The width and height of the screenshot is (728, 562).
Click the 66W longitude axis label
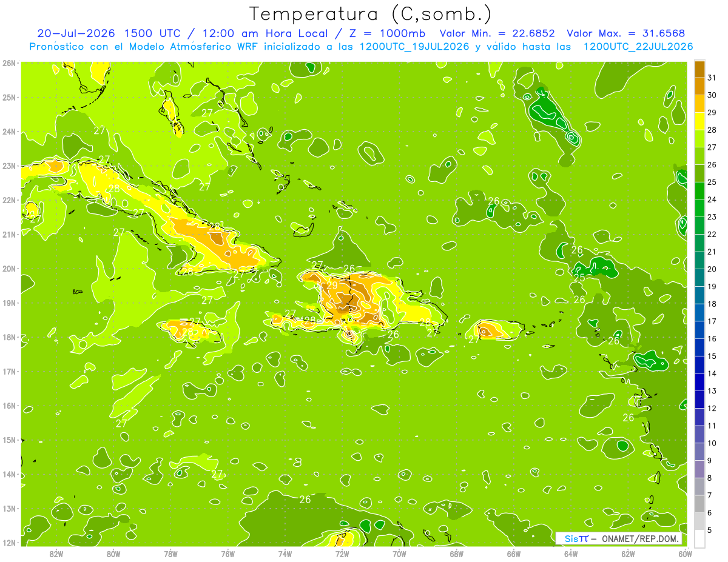(513, 553)
